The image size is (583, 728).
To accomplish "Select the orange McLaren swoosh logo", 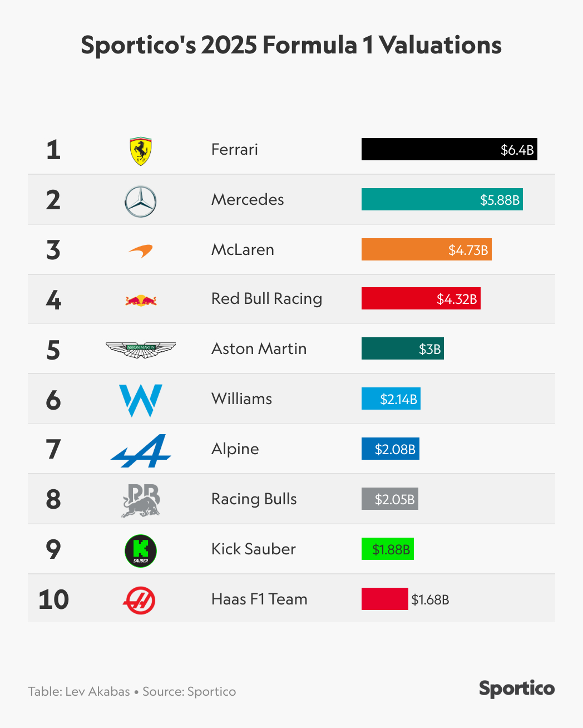I will [x=140, y=251].
